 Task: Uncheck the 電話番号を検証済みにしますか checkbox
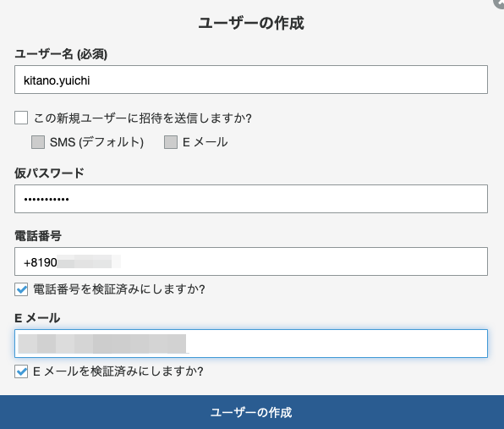click(21, 289)
